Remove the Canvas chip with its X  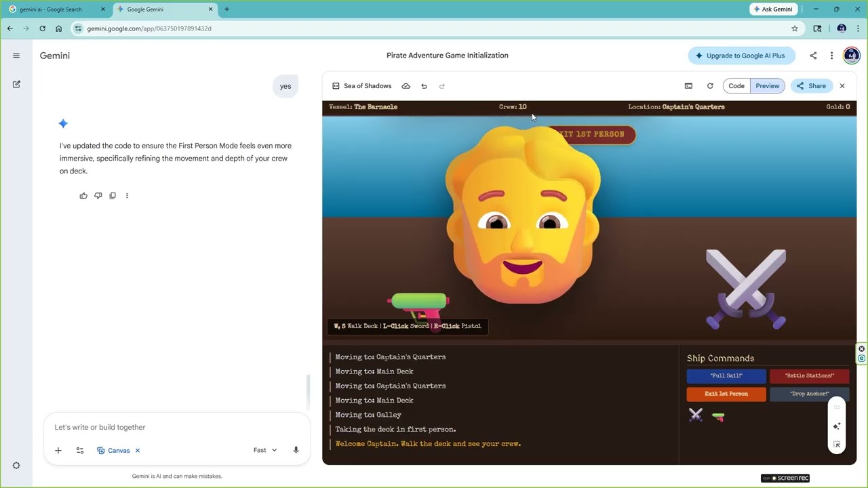[138, 450]
